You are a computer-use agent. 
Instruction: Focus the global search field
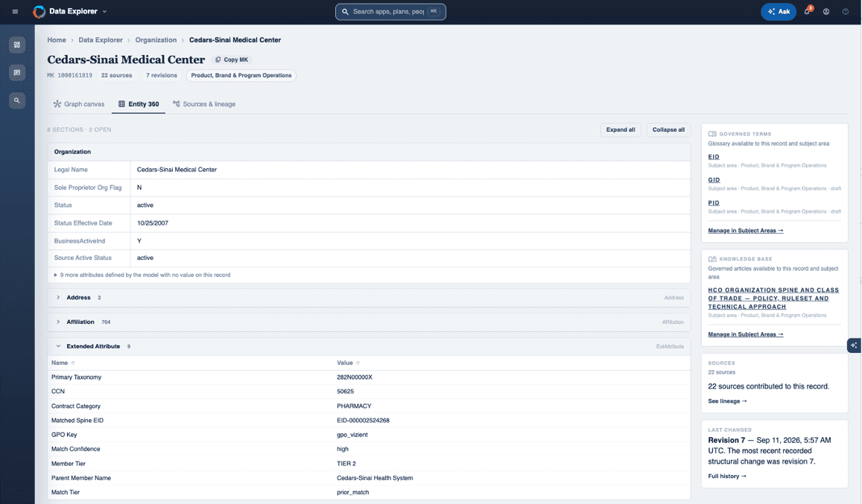(390, 12)
